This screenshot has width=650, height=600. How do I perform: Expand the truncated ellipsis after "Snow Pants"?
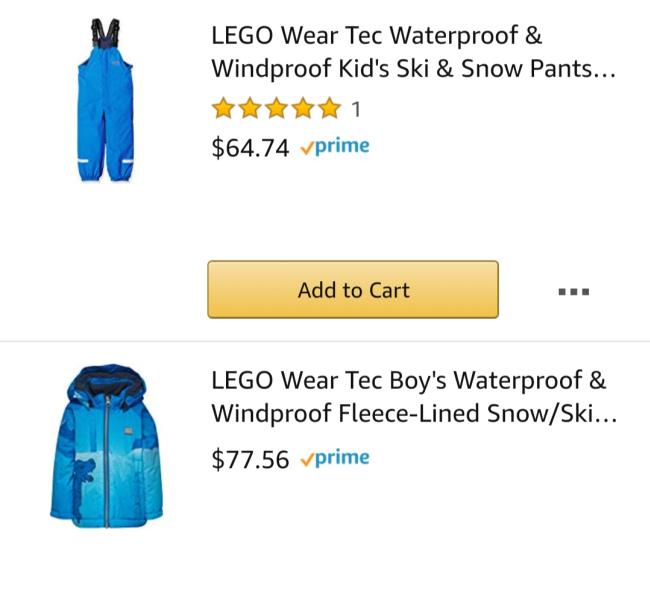point(602,73)
